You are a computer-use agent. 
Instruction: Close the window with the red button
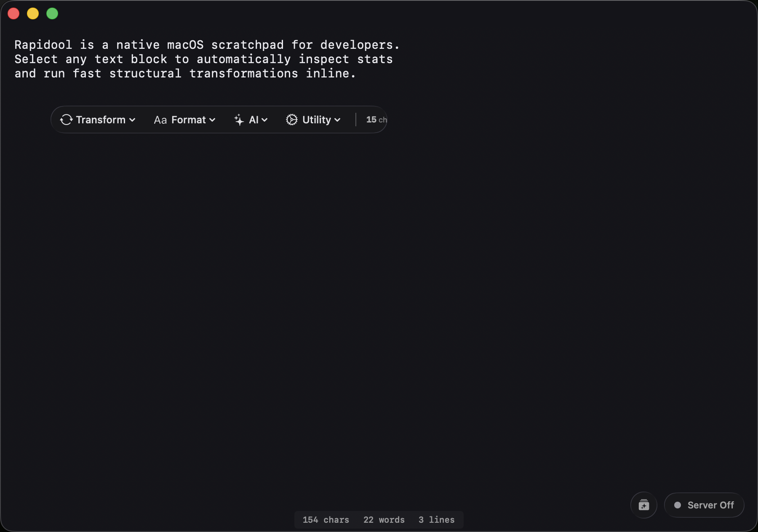click(x=13, y=13)
